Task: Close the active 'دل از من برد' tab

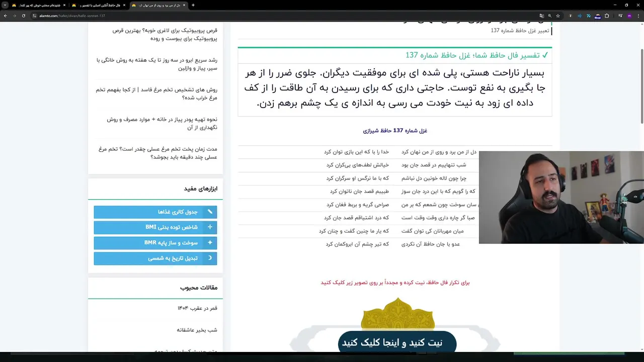Action: pos(184,5)
